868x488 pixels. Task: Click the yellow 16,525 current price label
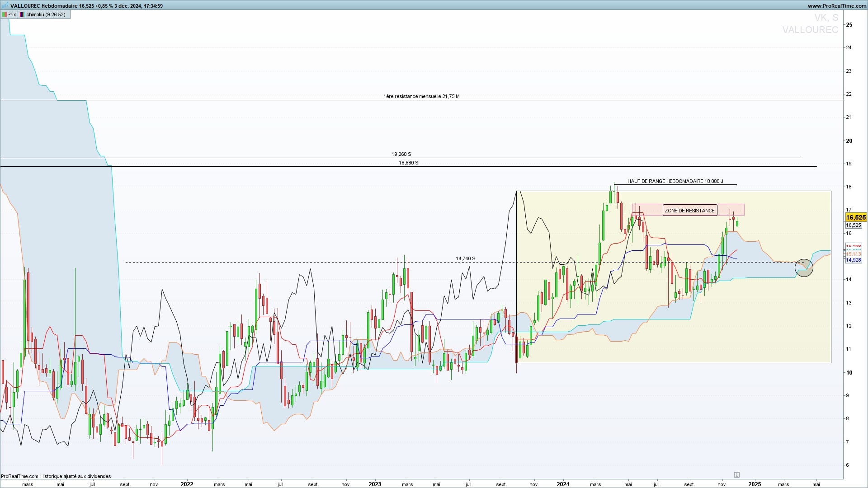(x=855, y=217)
